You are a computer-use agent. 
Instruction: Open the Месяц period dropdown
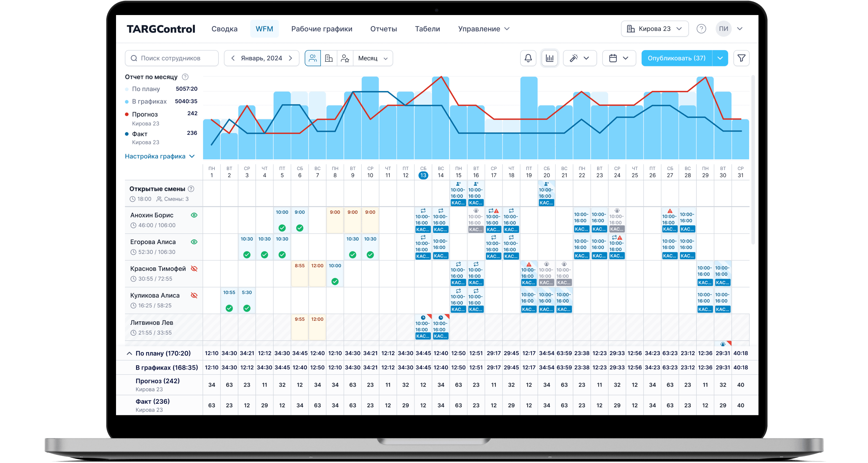373,58
